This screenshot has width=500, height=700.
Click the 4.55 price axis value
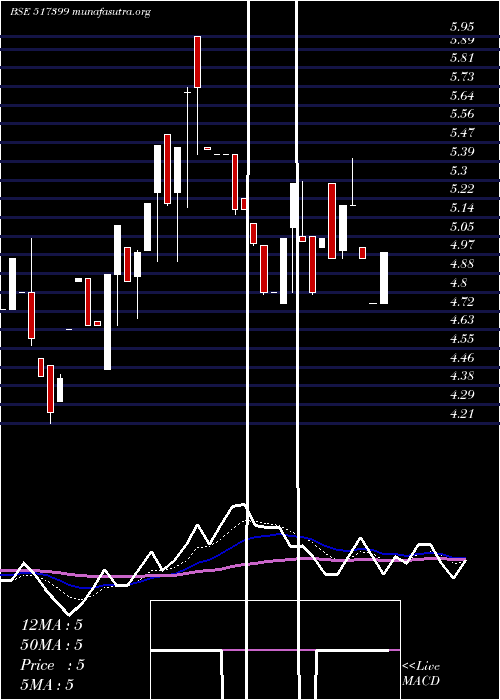[x=462, y=338]
